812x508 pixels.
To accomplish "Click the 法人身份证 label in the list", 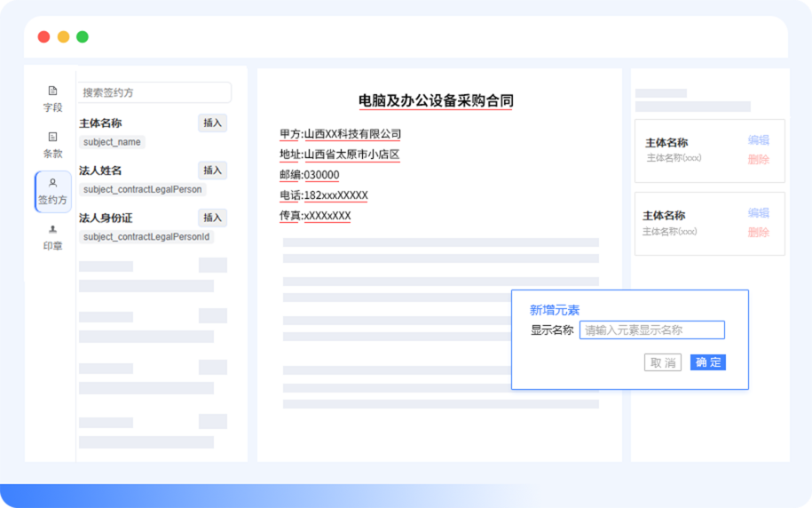I will [106, 218].
